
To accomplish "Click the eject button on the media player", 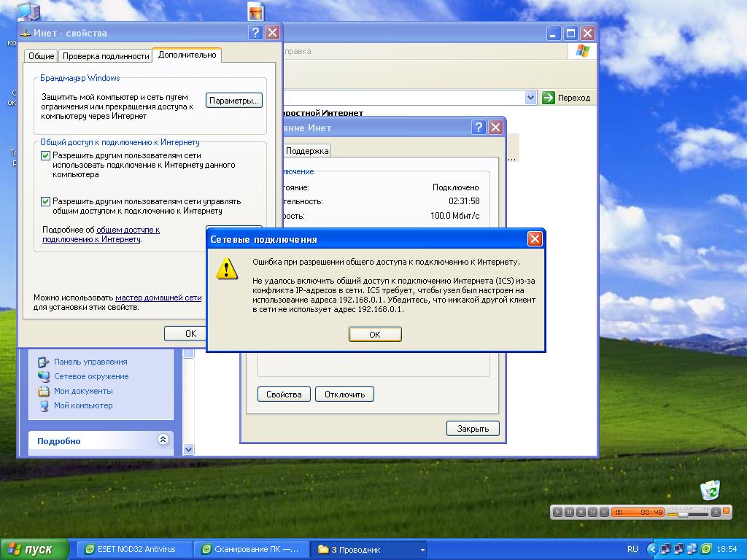I will 716,513.
